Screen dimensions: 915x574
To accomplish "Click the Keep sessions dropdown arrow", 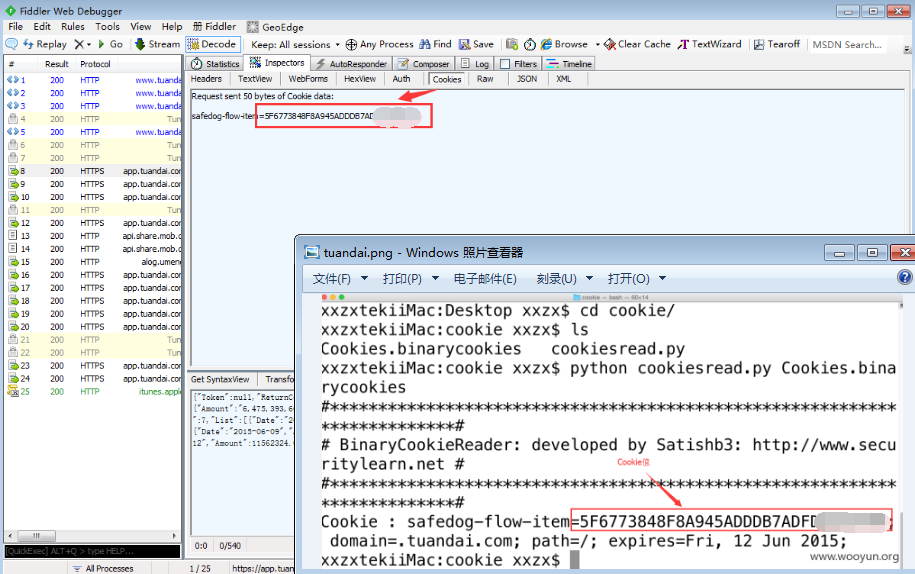I will pyautogui.click(x=337, y=44).
